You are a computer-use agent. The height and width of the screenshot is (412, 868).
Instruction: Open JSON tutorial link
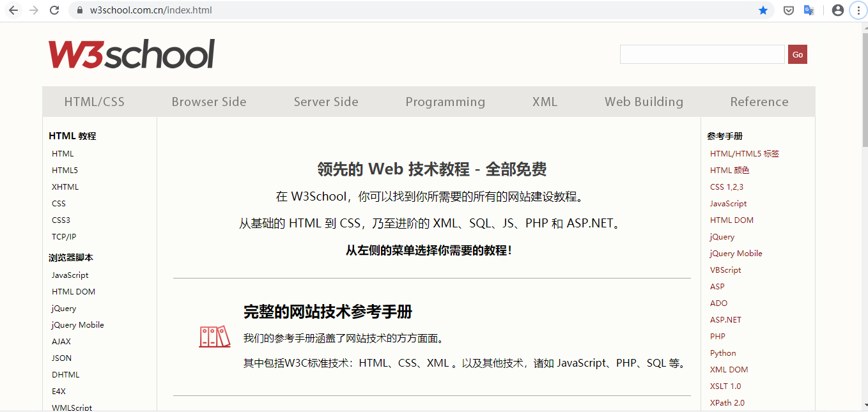[61, 358]
